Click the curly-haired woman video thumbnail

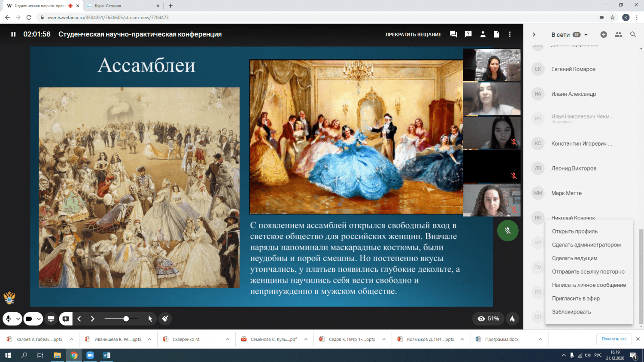coord(492,200)
